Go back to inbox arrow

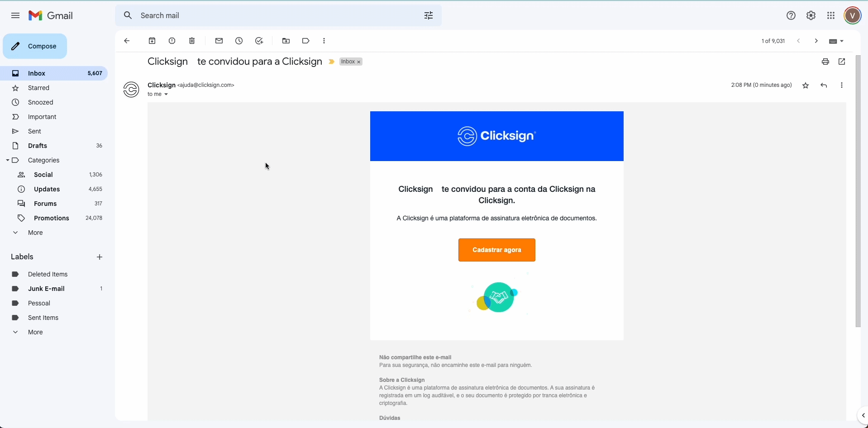coord(127,41)
